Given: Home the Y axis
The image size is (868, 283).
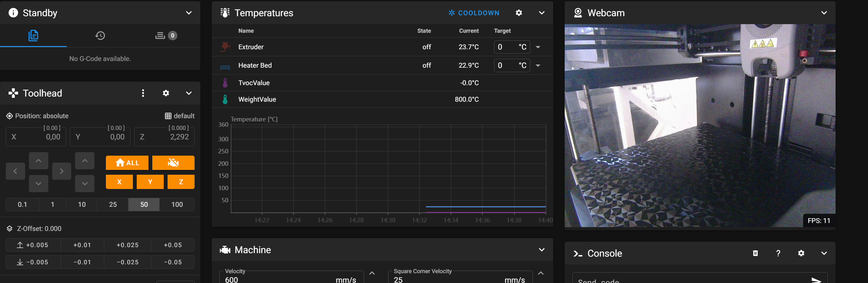Looking at the screenshot, I should click(x=150, y=182).
